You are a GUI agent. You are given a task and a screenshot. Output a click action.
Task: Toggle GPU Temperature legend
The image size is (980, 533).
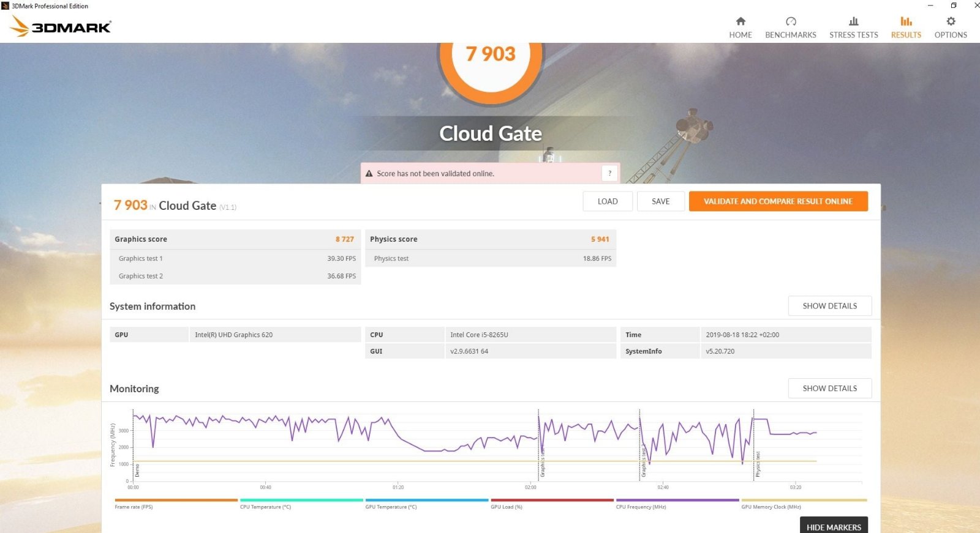coord(427,504)
